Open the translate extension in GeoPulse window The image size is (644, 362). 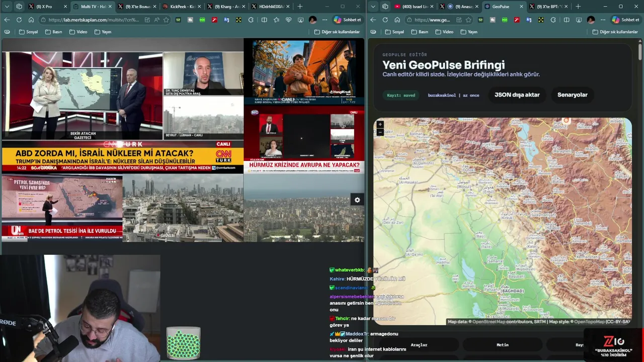click(x=529, y=20)
